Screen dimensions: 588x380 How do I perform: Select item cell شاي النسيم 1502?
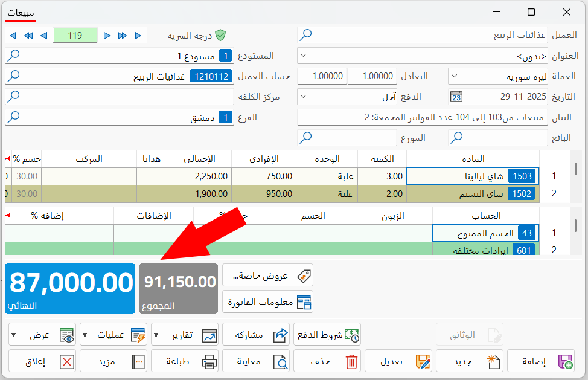(x=473, y=194)
